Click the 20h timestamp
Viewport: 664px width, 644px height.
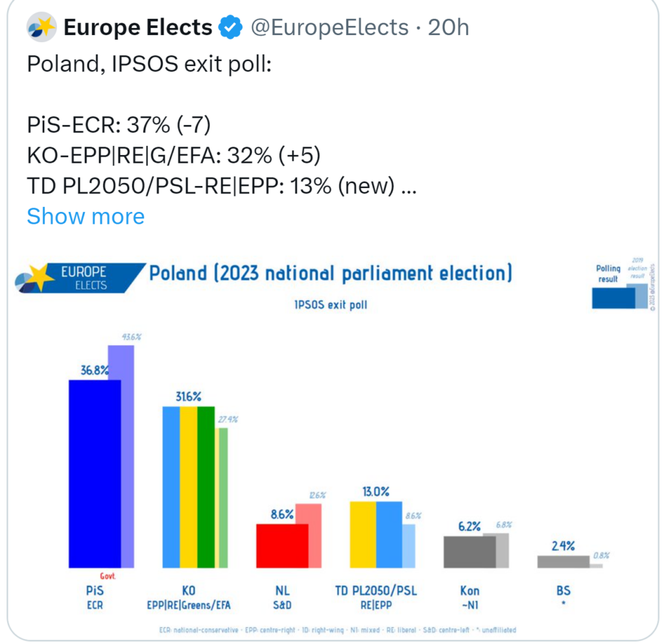(449, 27)
